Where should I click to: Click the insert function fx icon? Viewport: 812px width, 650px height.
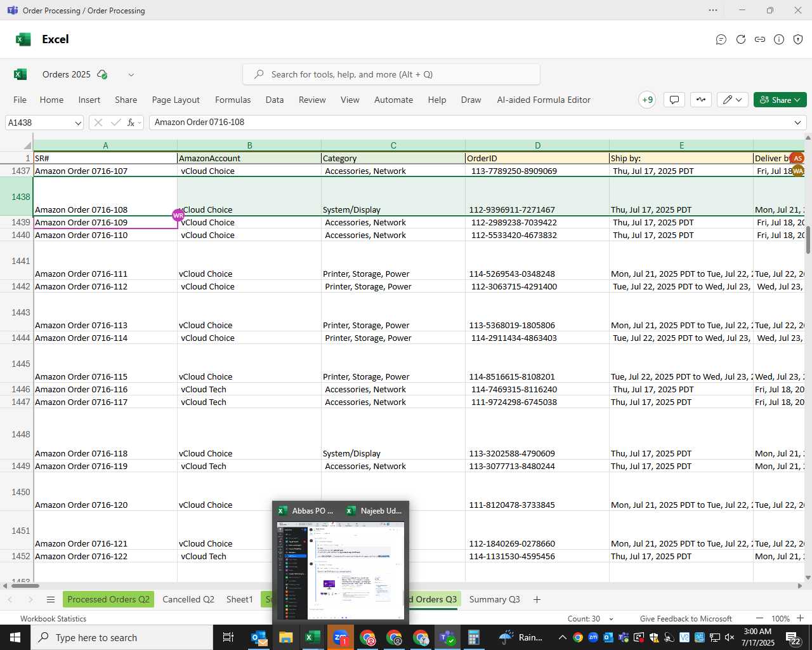[x=131, y=123]
